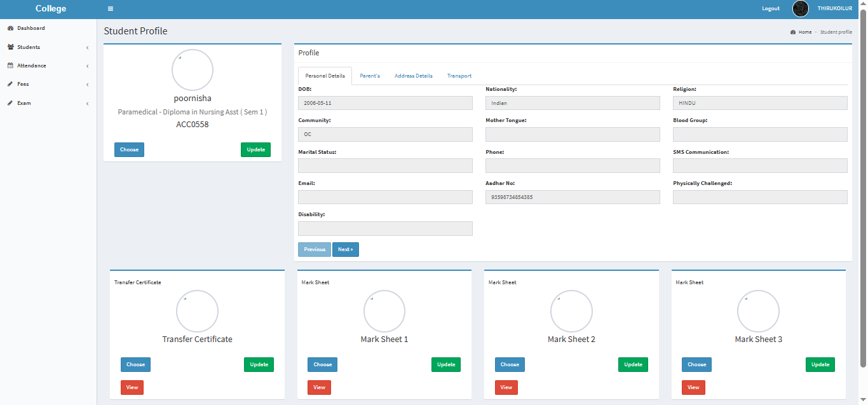This screenshot has width=868, height=405.
Task: Open the user avatar in header
Action: (x=801, y=9)
